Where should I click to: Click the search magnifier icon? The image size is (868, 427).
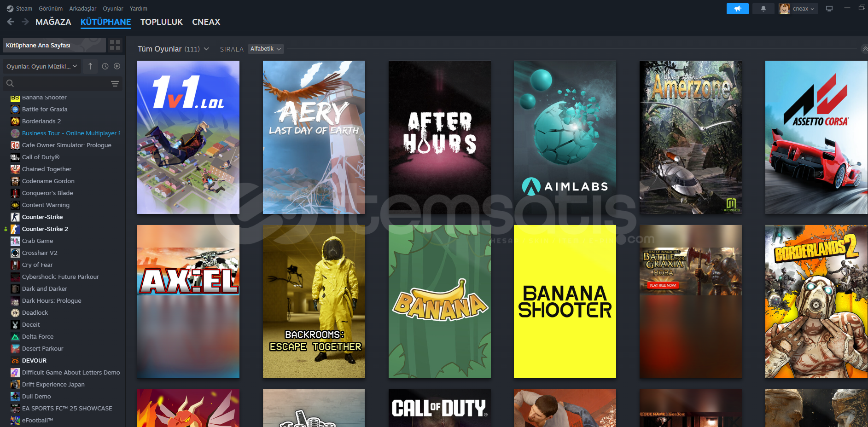tap(10, 83)
